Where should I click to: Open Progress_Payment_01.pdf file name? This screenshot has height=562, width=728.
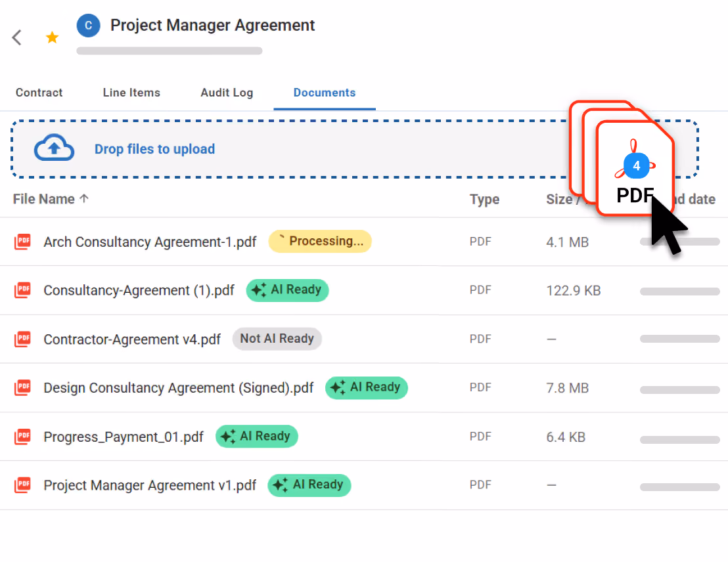coord(124,437)
